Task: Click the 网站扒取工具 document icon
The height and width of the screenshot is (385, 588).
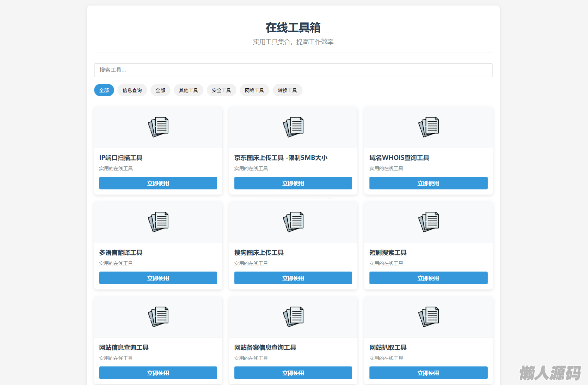Action: (428, 317)
